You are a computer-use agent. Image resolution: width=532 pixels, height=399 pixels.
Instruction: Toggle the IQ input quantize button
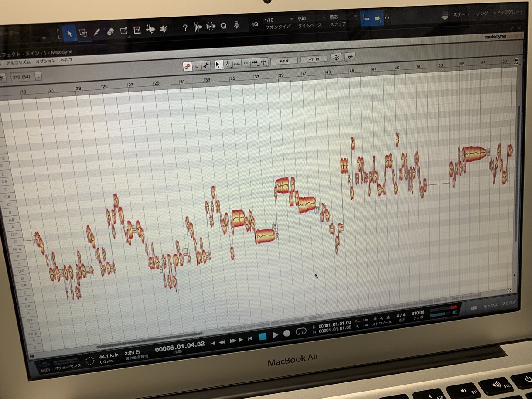tap(255, 24)
